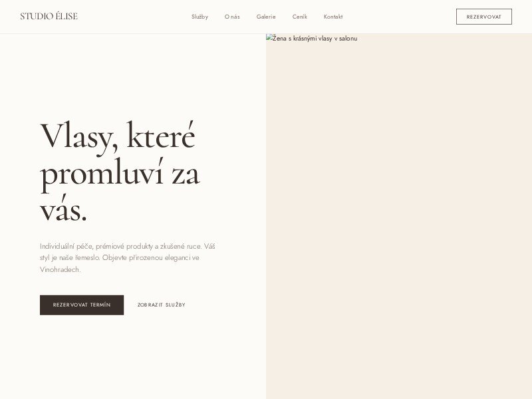Click the broken image icon in hero
The image size is (532, 399).
coord(269,38)
